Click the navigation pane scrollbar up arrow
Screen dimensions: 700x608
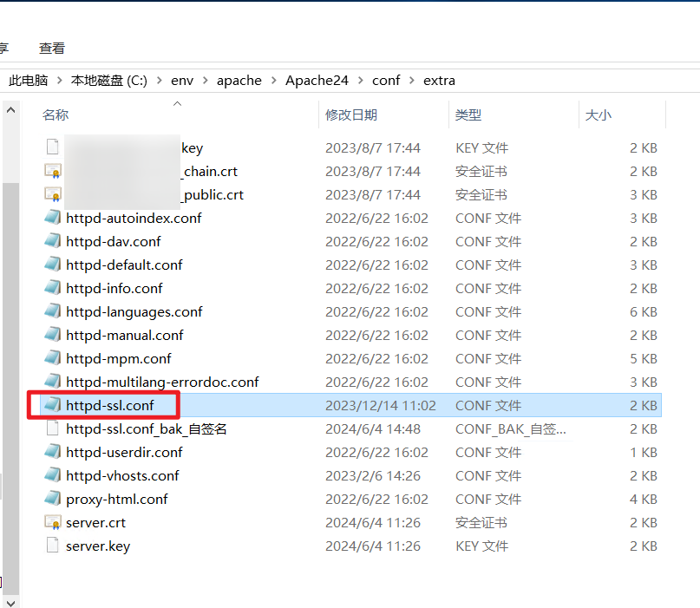click(x=10, y=110)
